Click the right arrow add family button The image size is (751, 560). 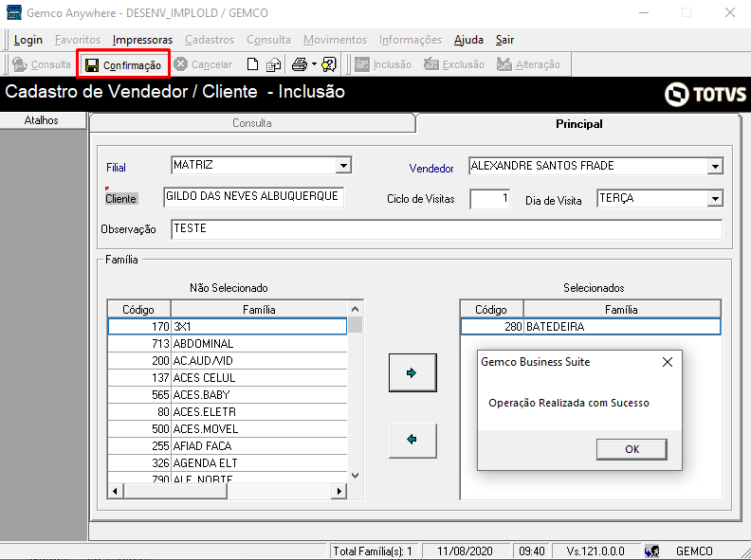coord(412,372)
